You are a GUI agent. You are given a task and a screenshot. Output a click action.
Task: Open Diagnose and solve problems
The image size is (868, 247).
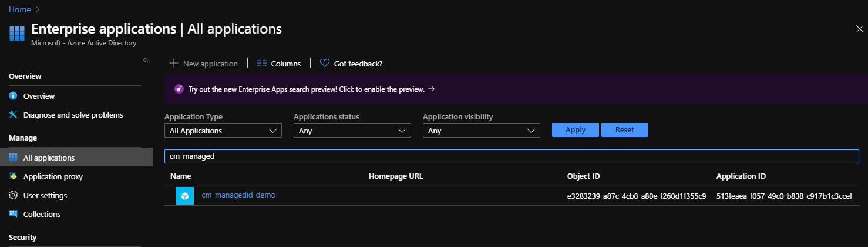tap(73, 115)
